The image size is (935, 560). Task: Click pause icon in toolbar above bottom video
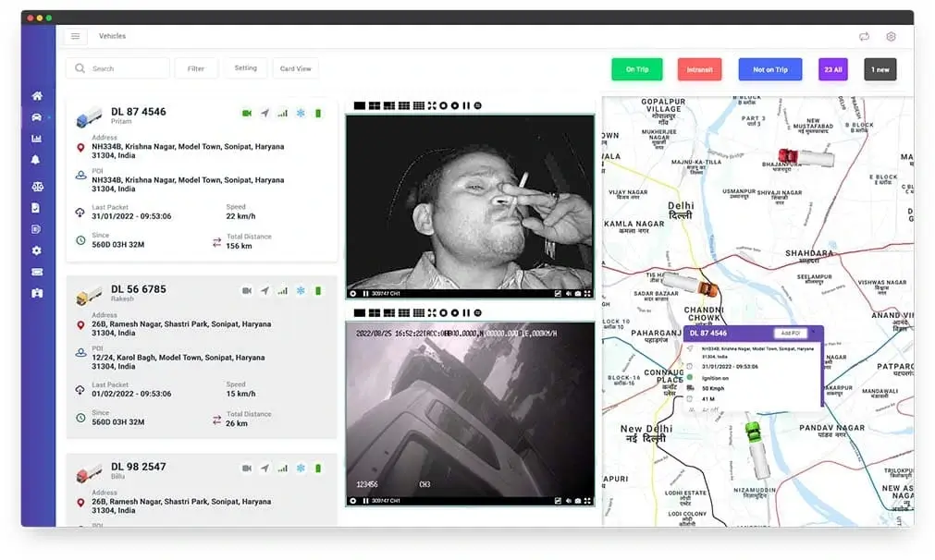pos(466,312)
